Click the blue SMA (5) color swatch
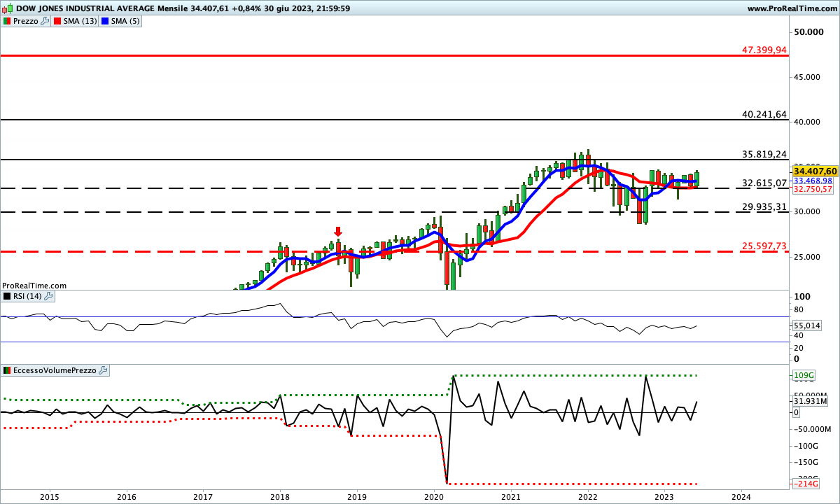 point(105,21)
